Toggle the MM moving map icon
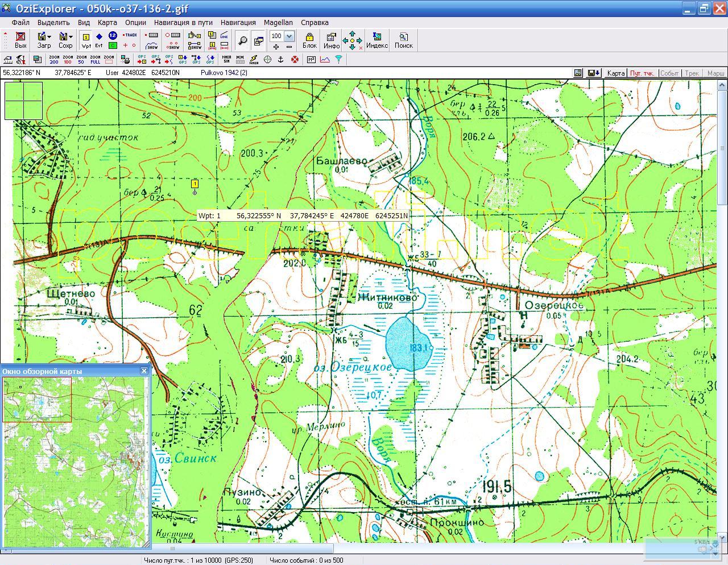 click(240, 59)
